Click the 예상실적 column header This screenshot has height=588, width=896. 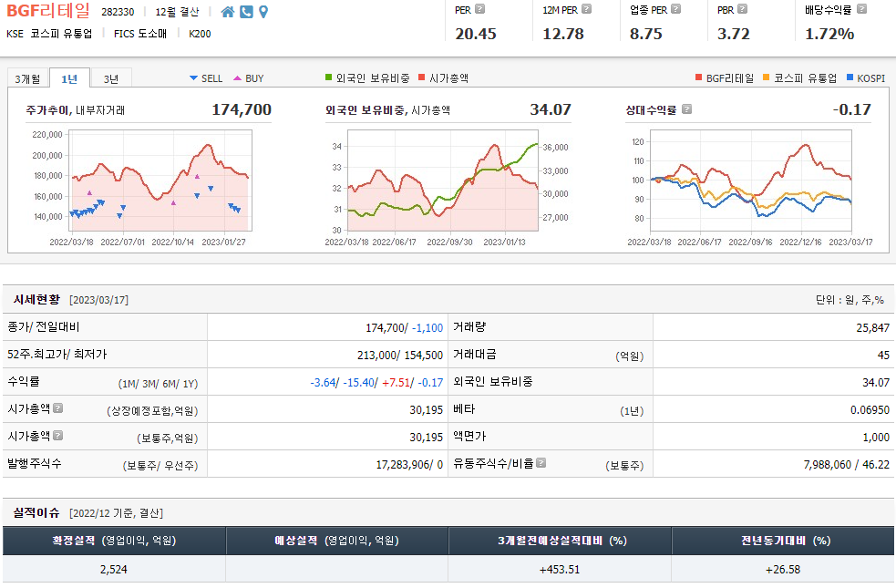(x=336, y=541)
